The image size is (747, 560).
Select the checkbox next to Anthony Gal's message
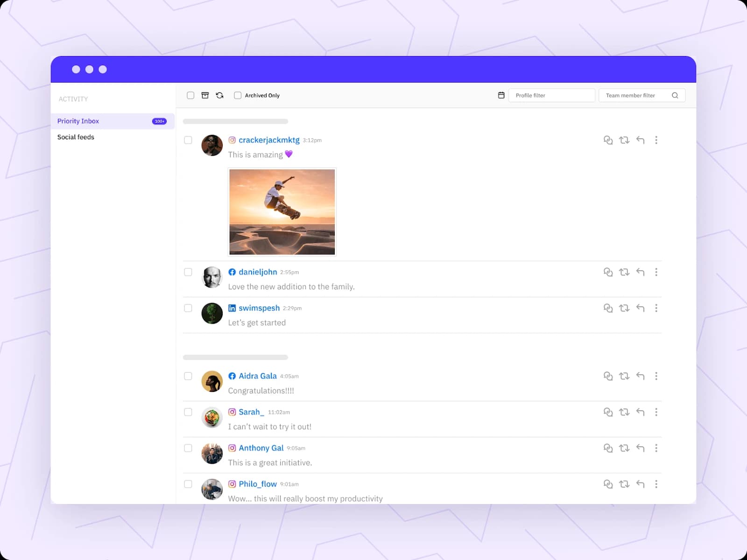point(188,448)
